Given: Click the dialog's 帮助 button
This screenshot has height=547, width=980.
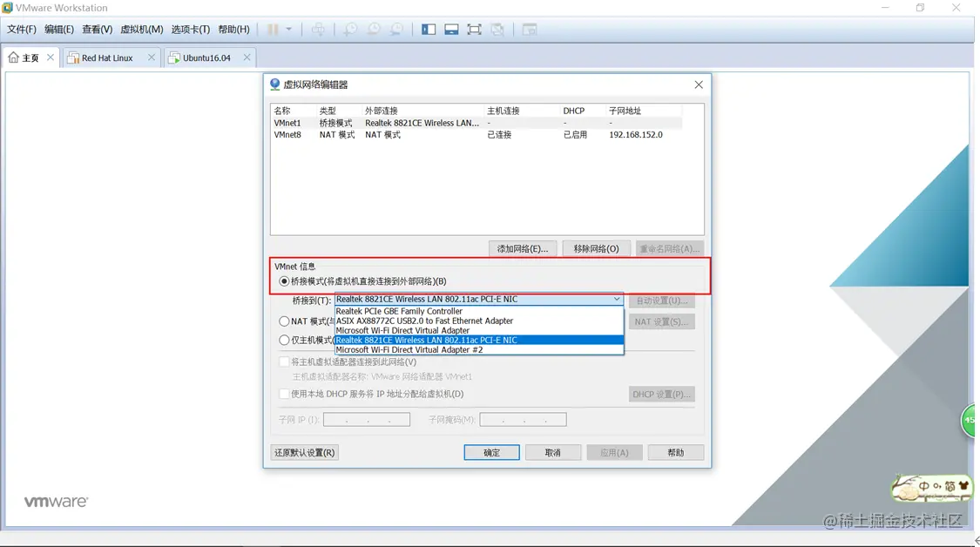Looking at the screenshot, I should click(x=676, y=453).
